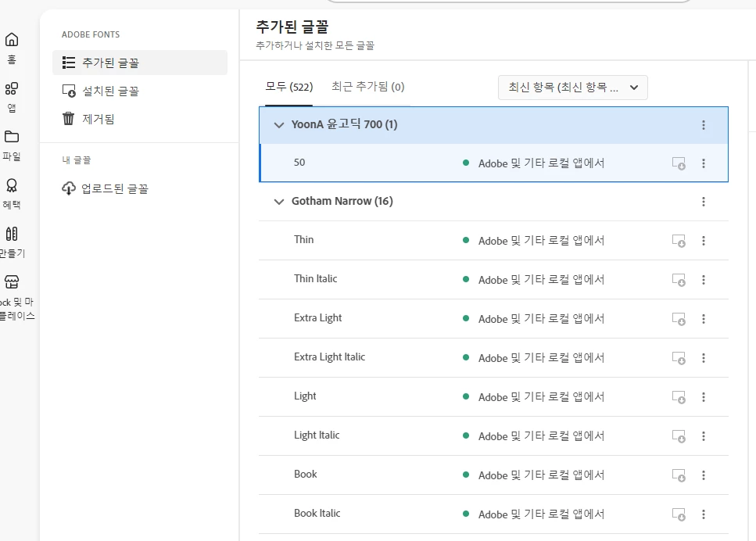
Task: Open the Files folder icon
Action: pyautogui.click(x=12, y=137)
